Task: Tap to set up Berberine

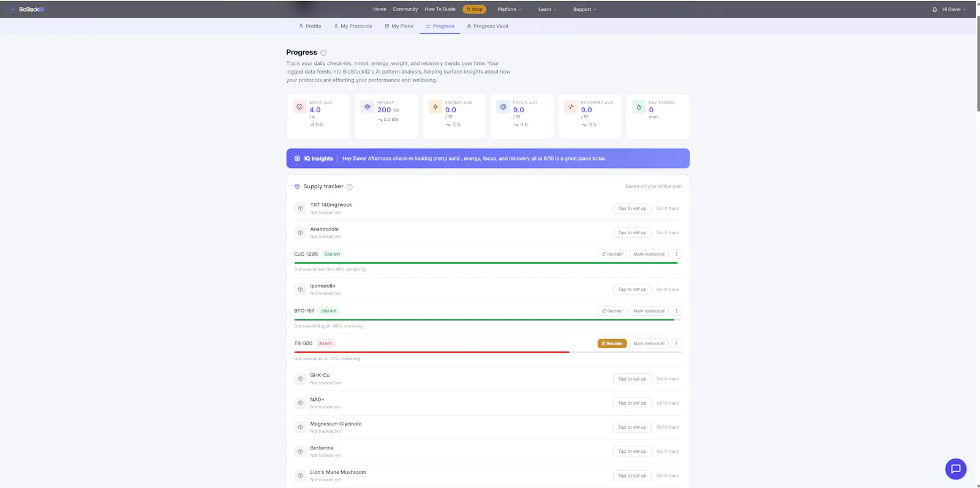Action: pos(632,451)
